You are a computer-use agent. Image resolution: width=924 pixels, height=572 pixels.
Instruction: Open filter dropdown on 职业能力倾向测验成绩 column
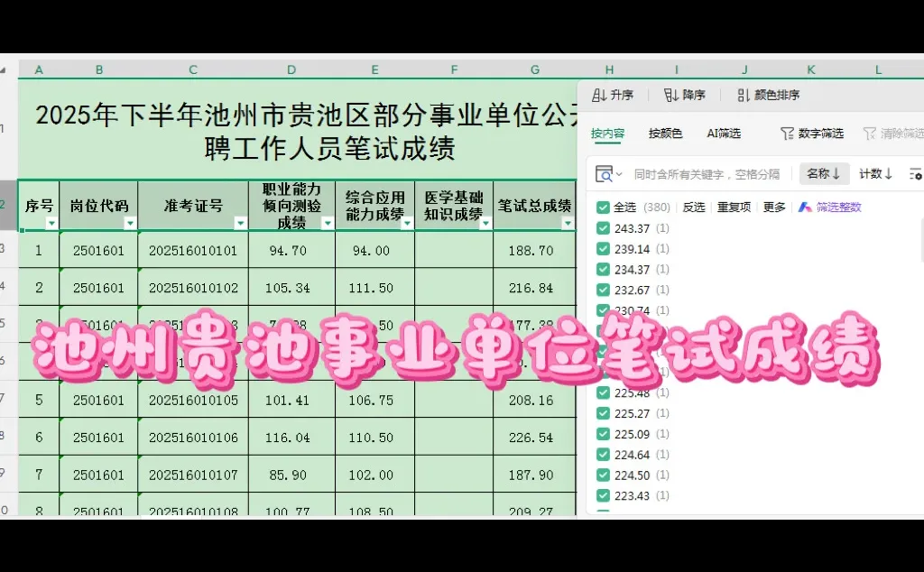(x=328, y=223)
